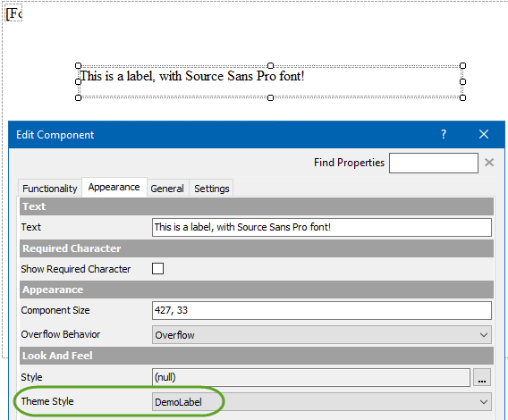Click into the Find Properties field

[434, 163]
